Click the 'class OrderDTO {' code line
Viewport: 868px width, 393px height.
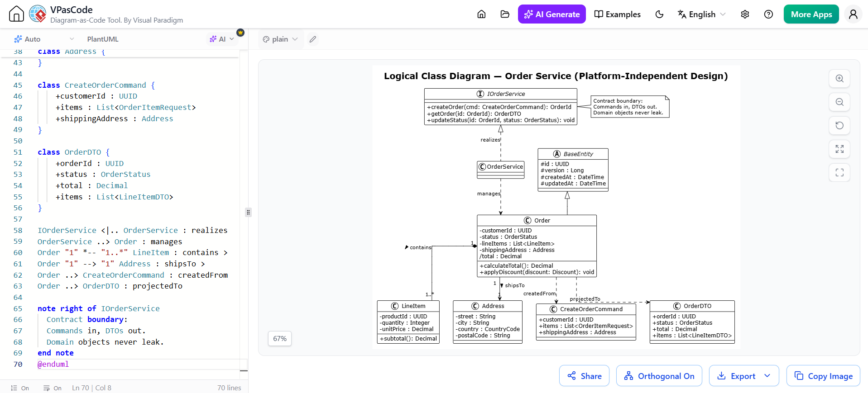[73, 152]
